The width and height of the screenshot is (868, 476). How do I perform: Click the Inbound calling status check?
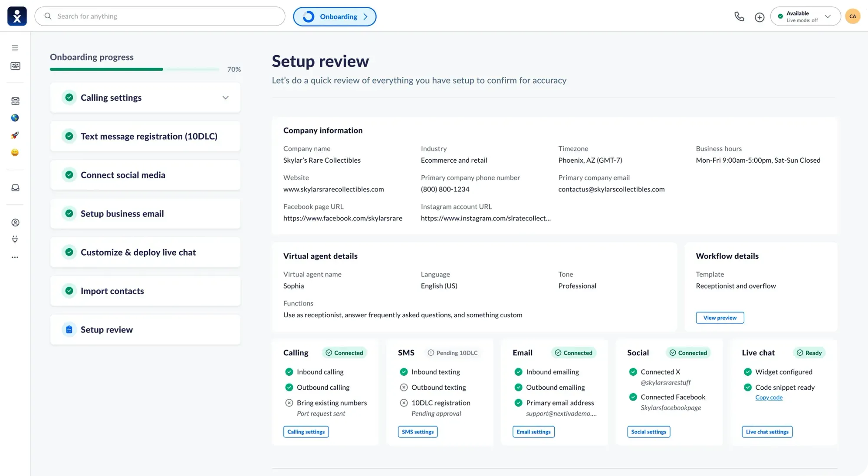coord(289,372)
